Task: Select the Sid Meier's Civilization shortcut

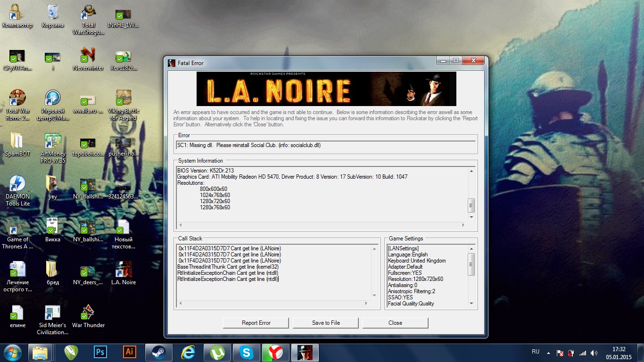Action: coord(53,320)
